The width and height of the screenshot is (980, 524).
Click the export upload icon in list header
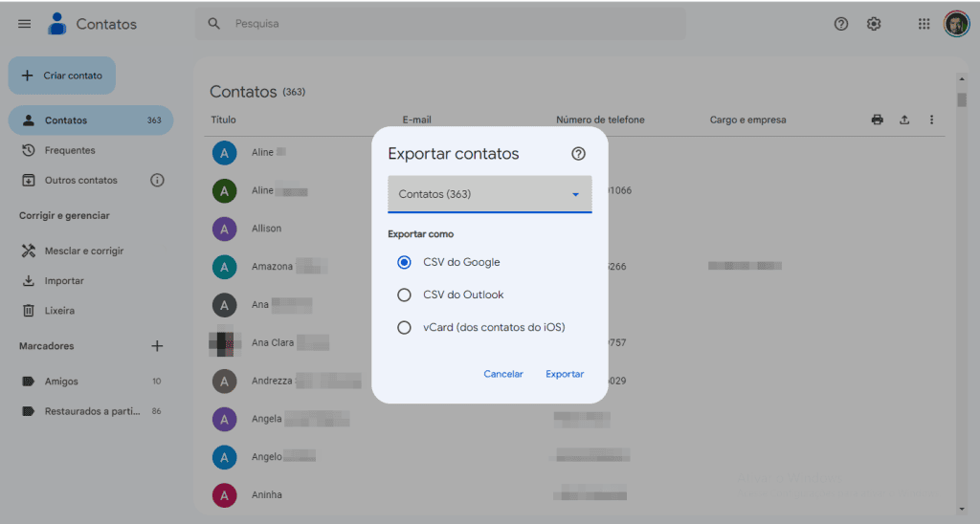(x=904, y=120)
